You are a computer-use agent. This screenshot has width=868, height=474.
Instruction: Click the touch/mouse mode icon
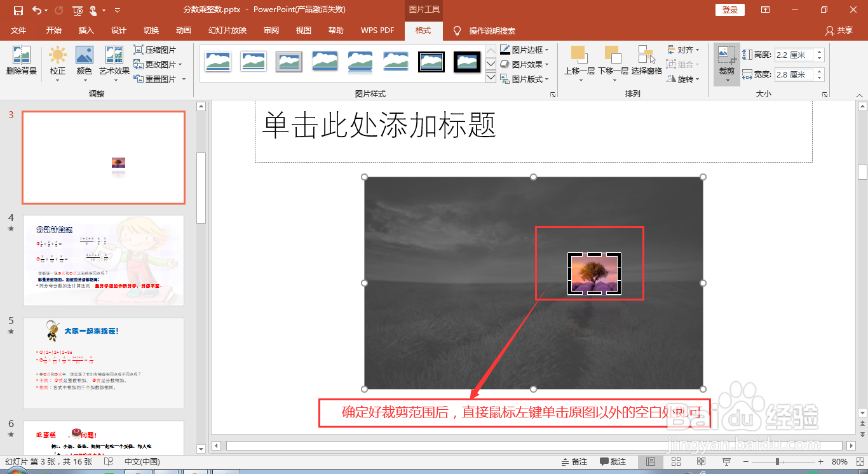[x=93, y=10]
